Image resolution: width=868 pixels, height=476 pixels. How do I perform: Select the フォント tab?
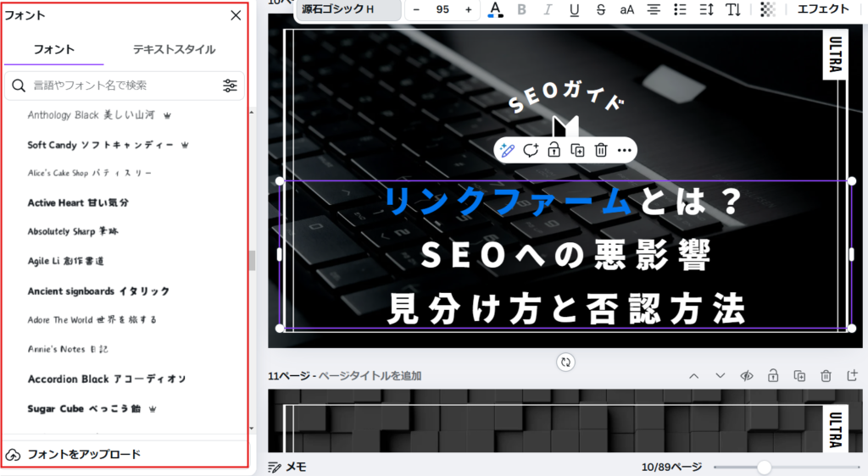[x=53, y=50]
